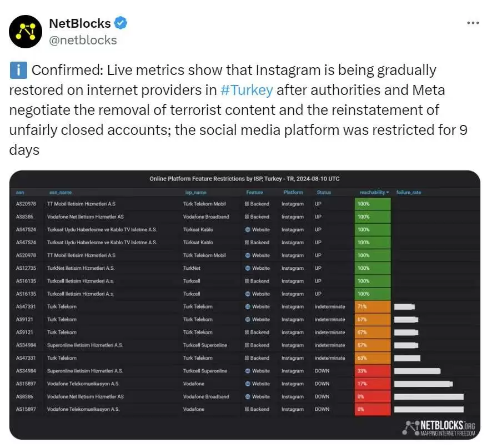Screen dimensions: 487x448
Task: Click the Status column header
Action: click(324, 193)
